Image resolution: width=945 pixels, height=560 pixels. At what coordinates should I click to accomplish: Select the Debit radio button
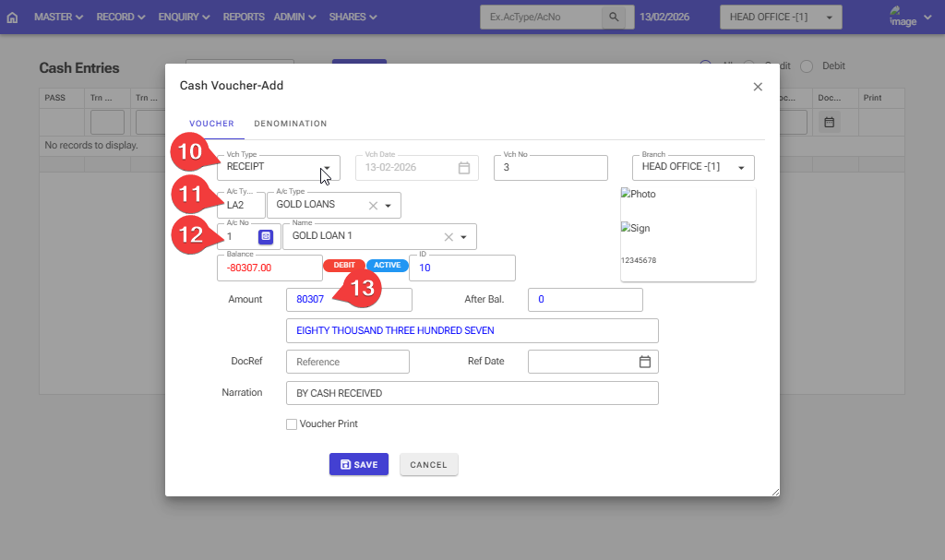click(x=807, y=66)
